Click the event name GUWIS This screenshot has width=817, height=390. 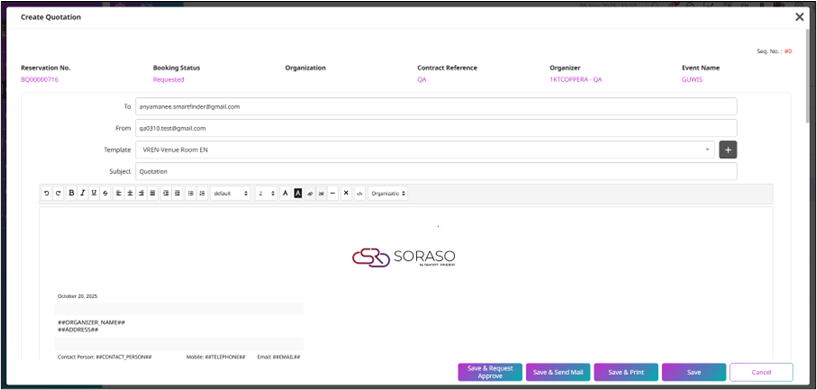692,80
